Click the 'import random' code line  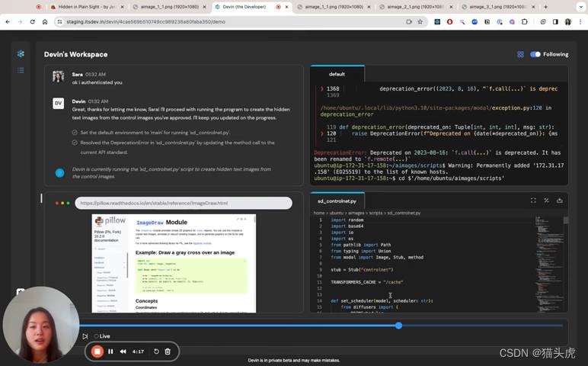tap(347, 220)
